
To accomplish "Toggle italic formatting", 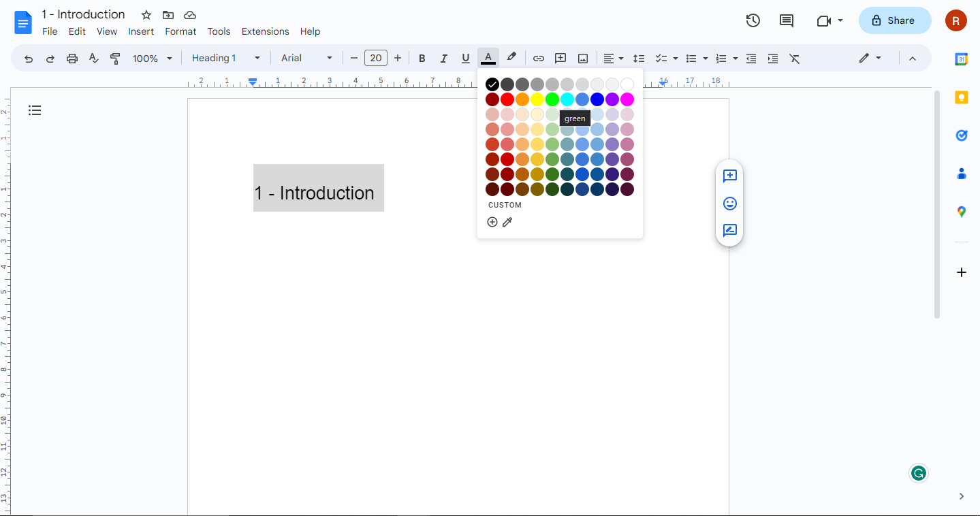I will tap(444, 59).
